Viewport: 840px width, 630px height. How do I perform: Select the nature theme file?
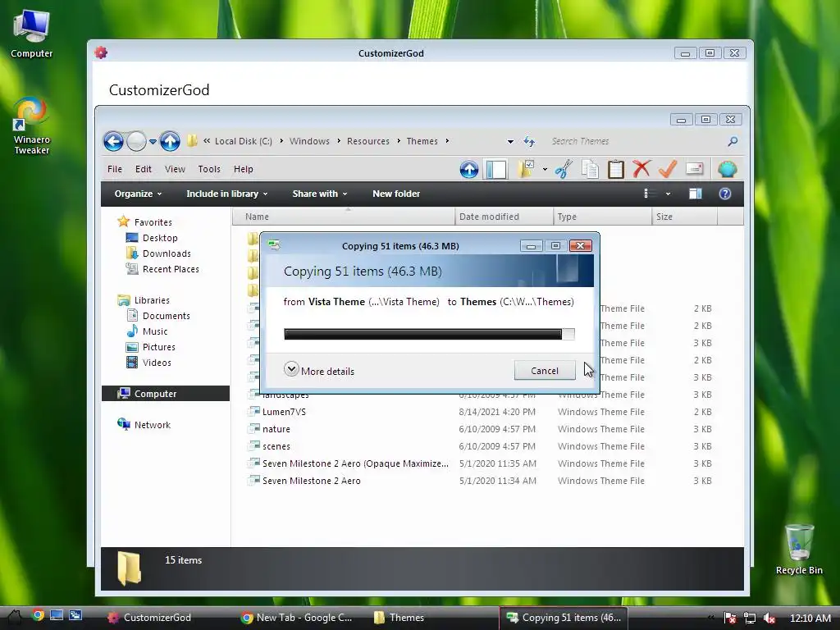point(276,429)
